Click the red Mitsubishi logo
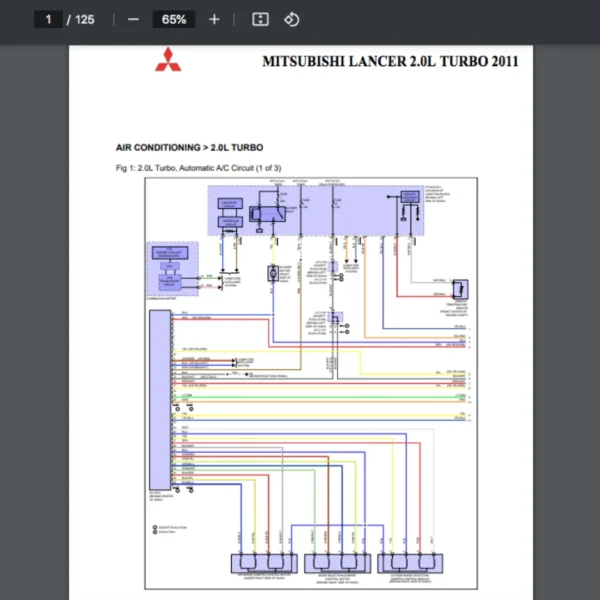The width and height of the screenshot is (600, 600). point(167,61)
